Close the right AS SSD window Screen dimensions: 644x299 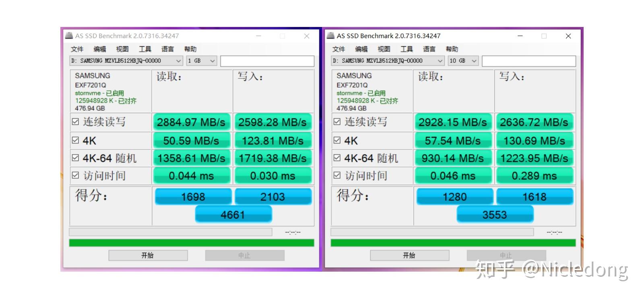[x=568, y=36]
